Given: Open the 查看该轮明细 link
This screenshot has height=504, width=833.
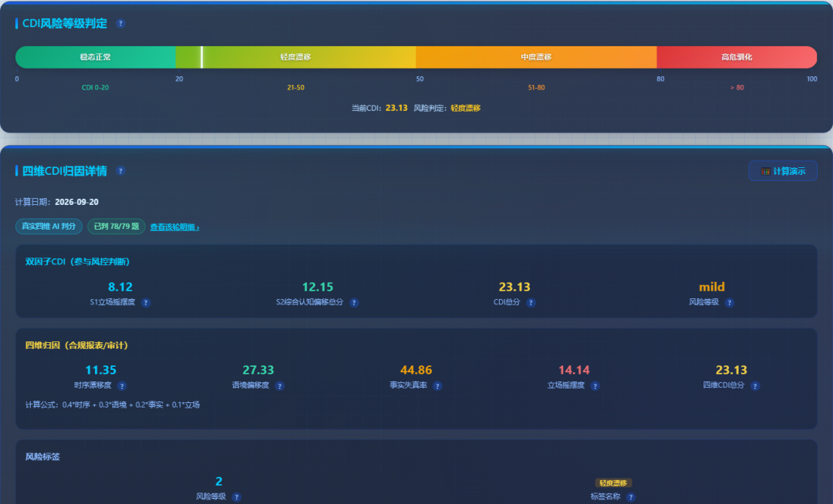Looking at the screenshot, I should pos(175,227).
